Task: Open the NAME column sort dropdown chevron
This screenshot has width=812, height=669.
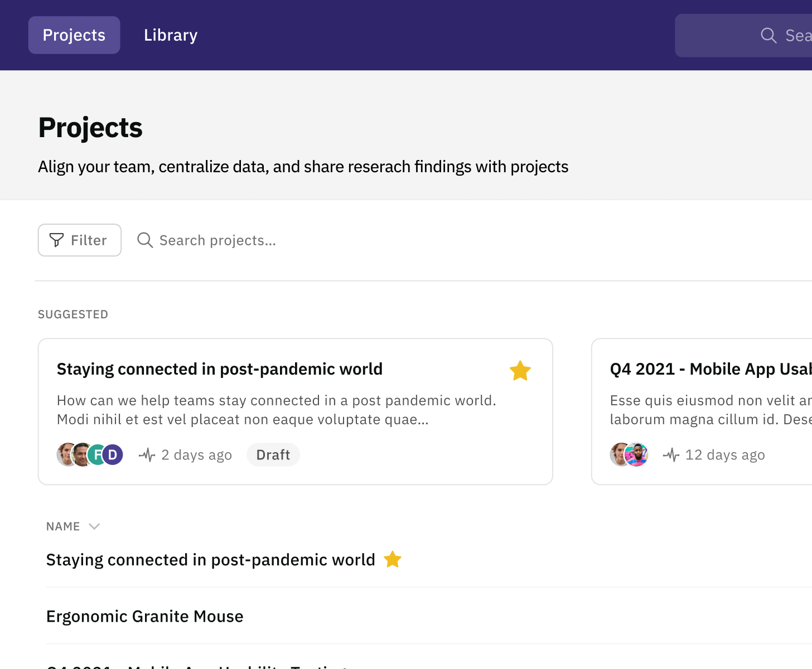Action: [x=94, y=526]
